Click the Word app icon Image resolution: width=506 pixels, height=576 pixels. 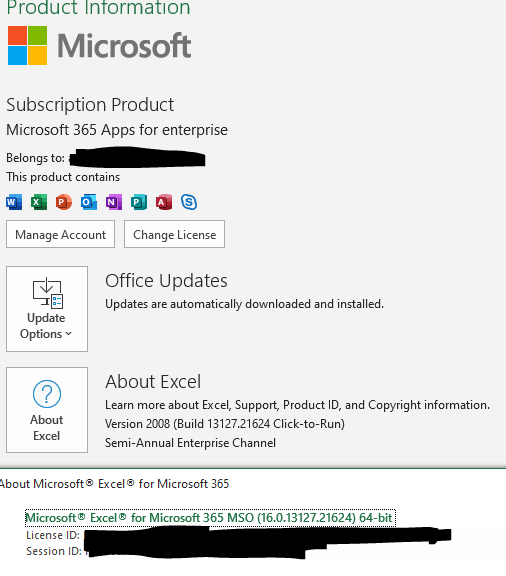click(14, 202)
